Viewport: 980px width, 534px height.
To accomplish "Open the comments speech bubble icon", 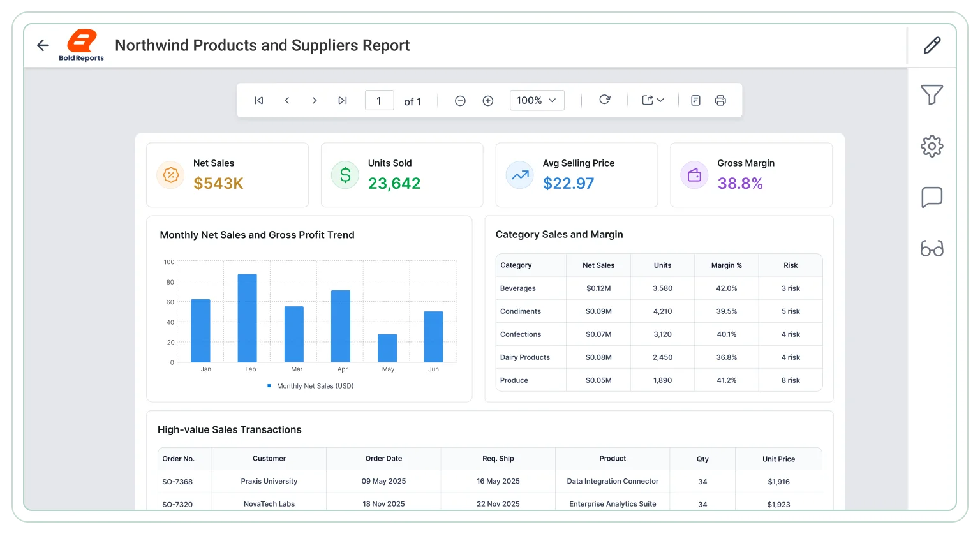I will tap(932, 197).
